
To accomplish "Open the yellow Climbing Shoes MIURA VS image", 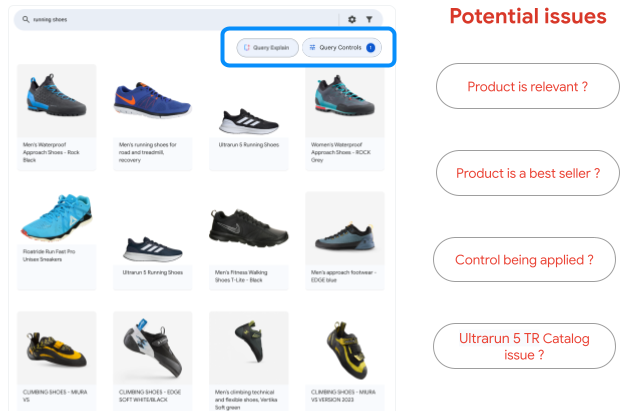I will click(x=56, y=348).
